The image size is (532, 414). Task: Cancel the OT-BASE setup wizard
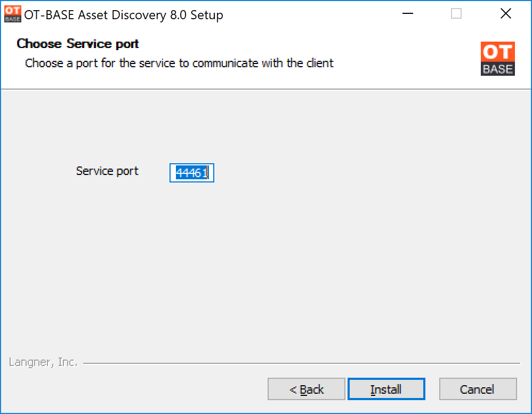[x=478, y=389]
